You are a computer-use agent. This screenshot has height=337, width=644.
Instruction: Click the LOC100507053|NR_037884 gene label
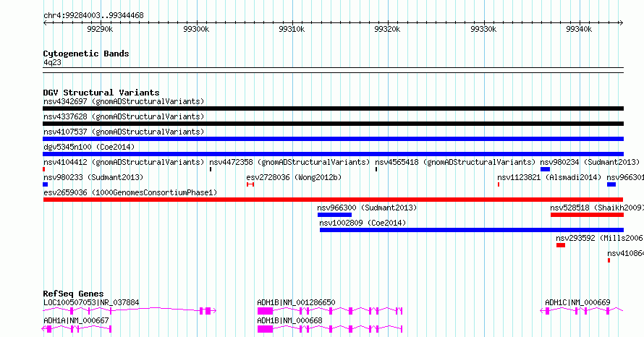91,302
